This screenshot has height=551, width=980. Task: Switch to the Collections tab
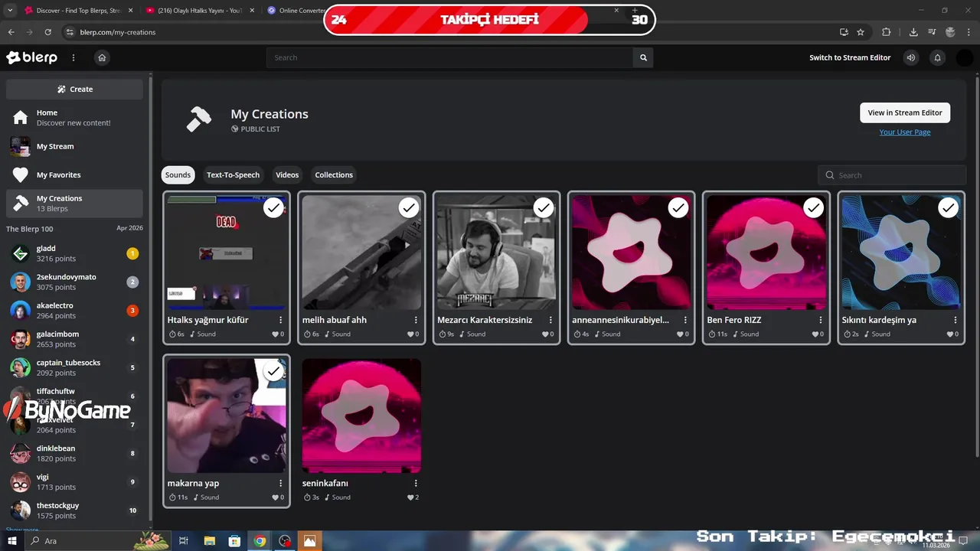click(x=334, y=174)
